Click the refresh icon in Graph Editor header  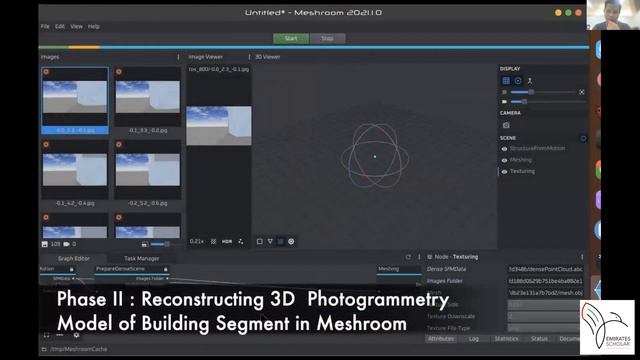[408, 257]
